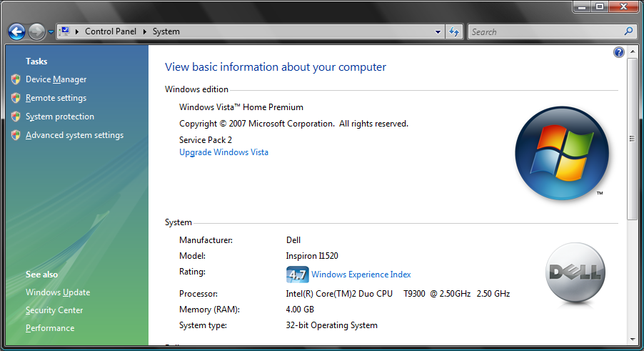
Task: Click the Upgrade Windows Vista link
Action: [223, 152]
